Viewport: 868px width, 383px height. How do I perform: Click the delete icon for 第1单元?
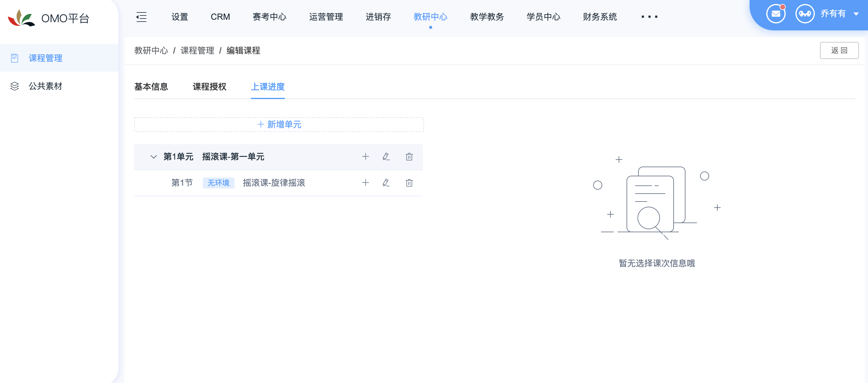tap(409, 157)
